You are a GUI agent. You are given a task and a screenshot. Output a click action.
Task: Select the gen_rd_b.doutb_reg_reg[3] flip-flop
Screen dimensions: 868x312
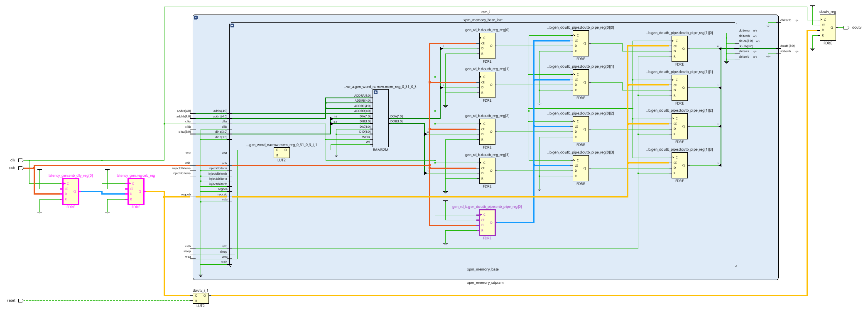coord(487,171)
